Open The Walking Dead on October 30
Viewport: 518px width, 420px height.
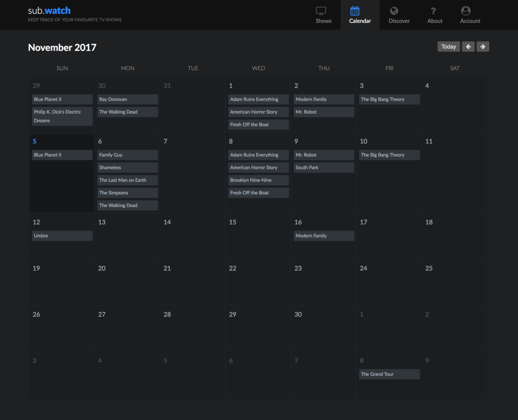click(127, 112)
